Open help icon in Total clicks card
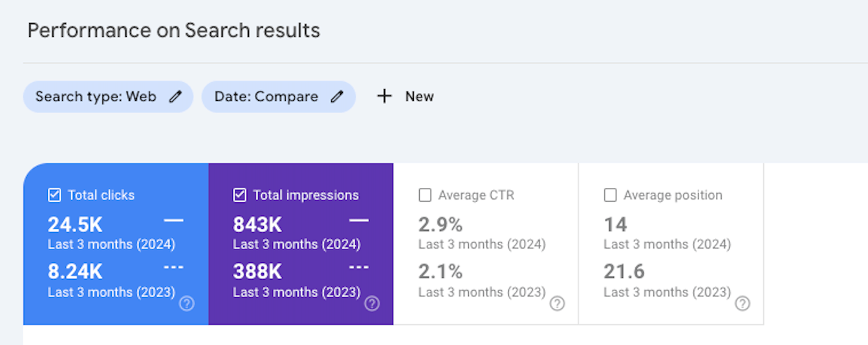 186,304
